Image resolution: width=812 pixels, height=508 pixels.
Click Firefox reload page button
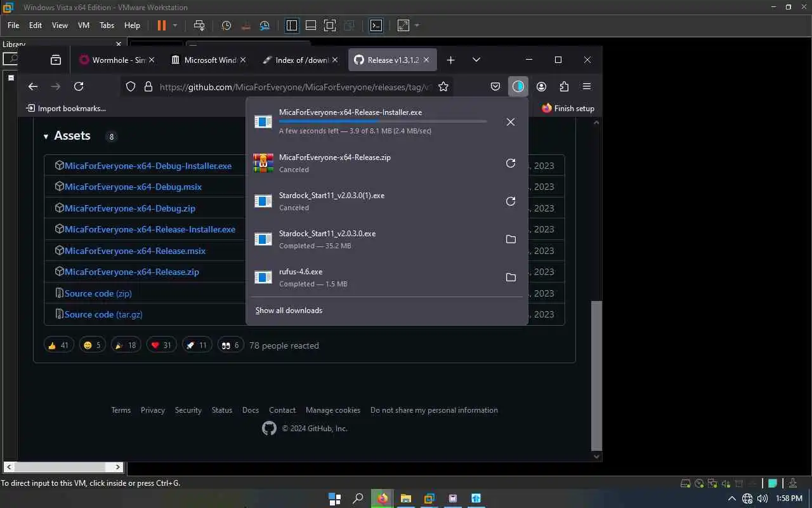click(79, 86)
